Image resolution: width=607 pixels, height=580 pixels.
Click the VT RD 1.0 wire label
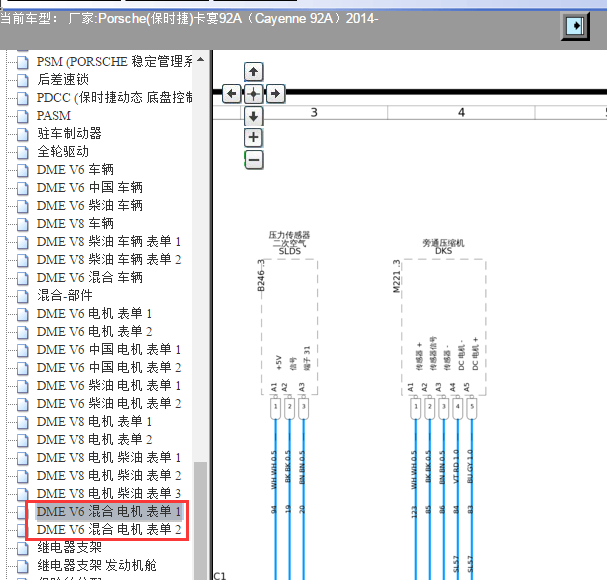pyautogui.click(x=456, y=466)
